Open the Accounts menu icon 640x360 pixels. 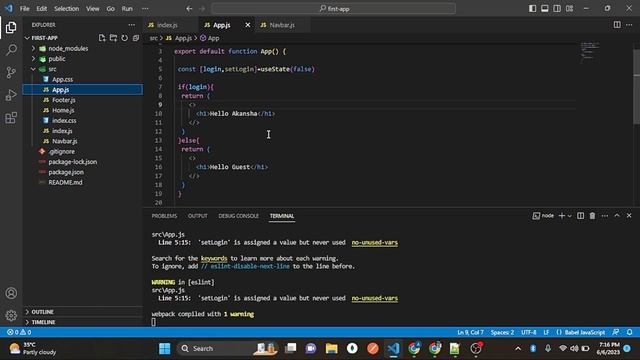[11, 293]
